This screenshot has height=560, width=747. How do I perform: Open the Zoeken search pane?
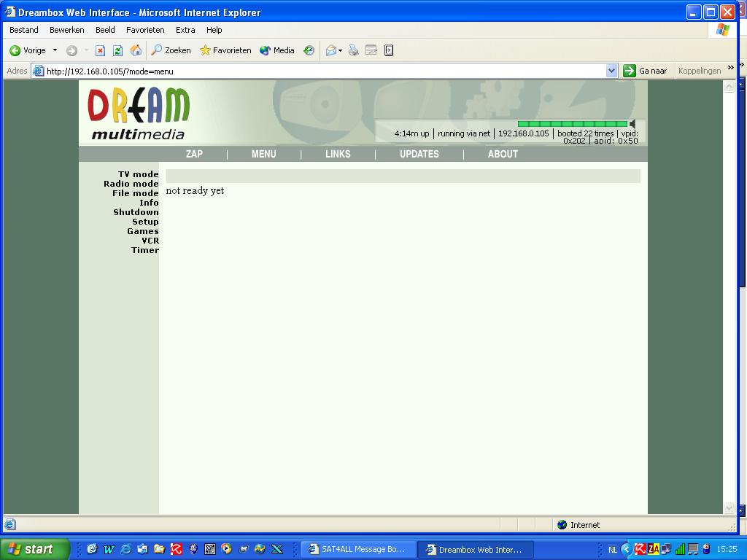(171, 50)
